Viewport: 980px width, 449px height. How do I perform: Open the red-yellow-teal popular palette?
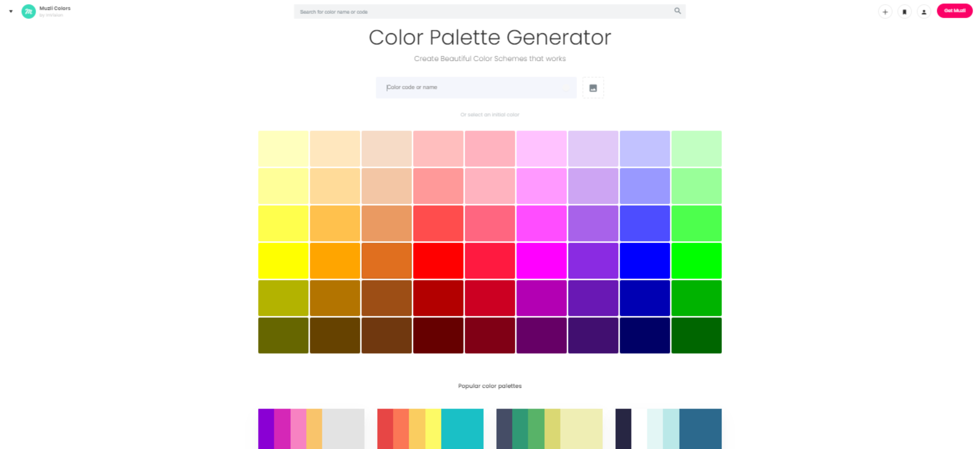point(430,429)
